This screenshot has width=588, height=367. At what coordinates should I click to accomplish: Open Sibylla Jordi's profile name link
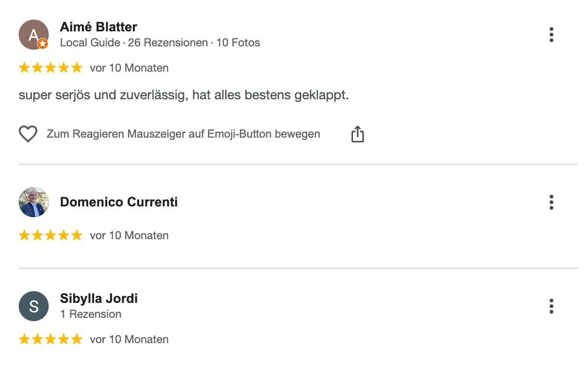coord(99,299)
